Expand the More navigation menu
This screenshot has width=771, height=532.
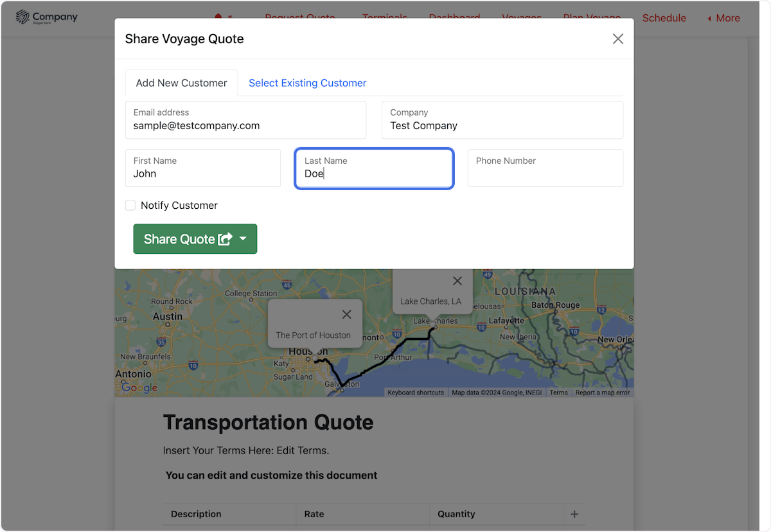pyautogui.click(x=724, y=18)
